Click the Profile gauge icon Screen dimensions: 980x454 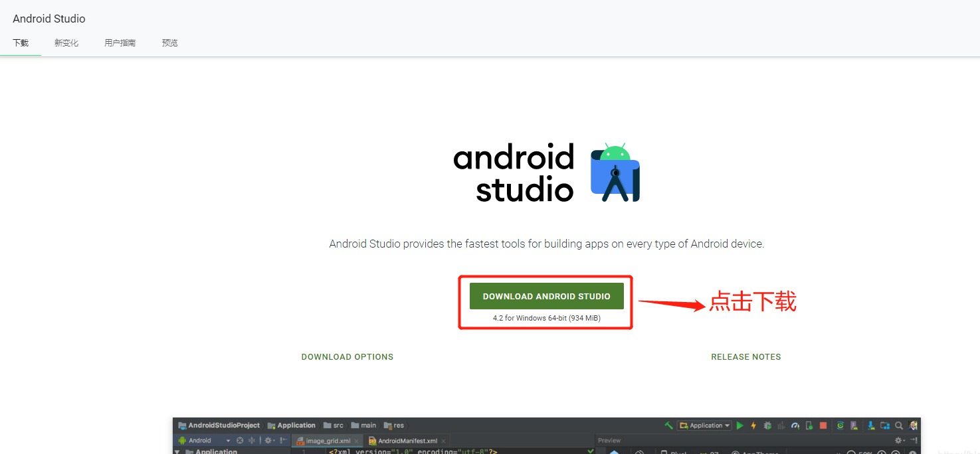795,425
